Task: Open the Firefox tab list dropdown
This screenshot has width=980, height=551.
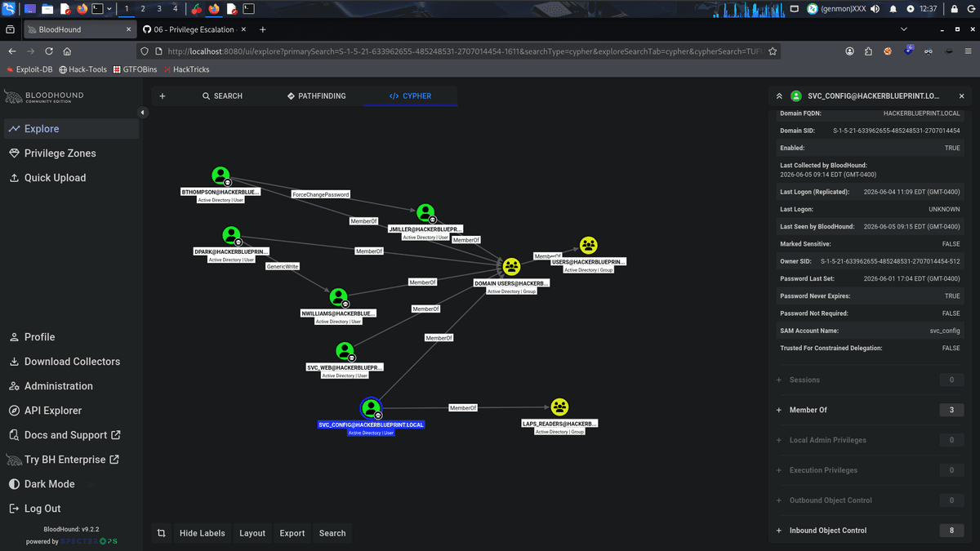Action: pyautogui.click(x=904, y=29)
